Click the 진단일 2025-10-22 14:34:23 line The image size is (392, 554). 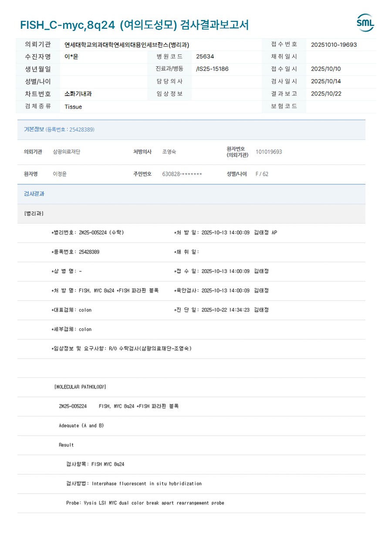[x=221, y=310]
